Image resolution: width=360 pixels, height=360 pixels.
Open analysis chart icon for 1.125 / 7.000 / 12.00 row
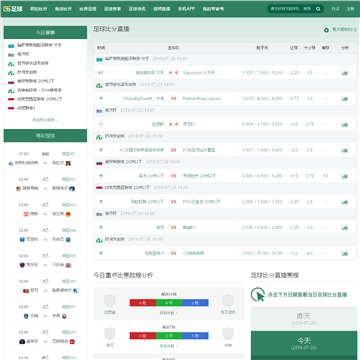[x=345, y=73]
